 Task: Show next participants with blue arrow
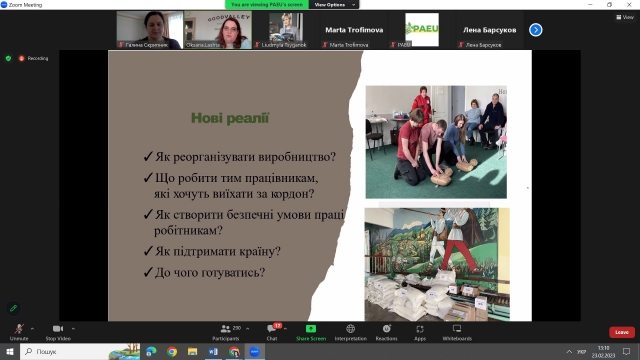(x=536, y=30)
